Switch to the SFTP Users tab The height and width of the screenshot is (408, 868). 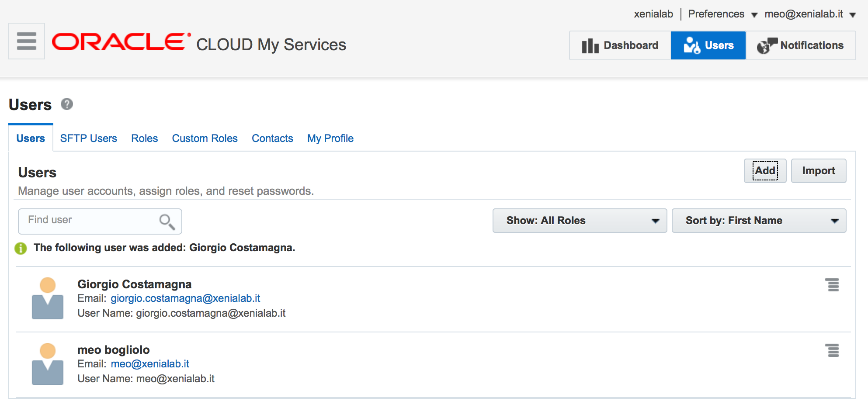89,138
